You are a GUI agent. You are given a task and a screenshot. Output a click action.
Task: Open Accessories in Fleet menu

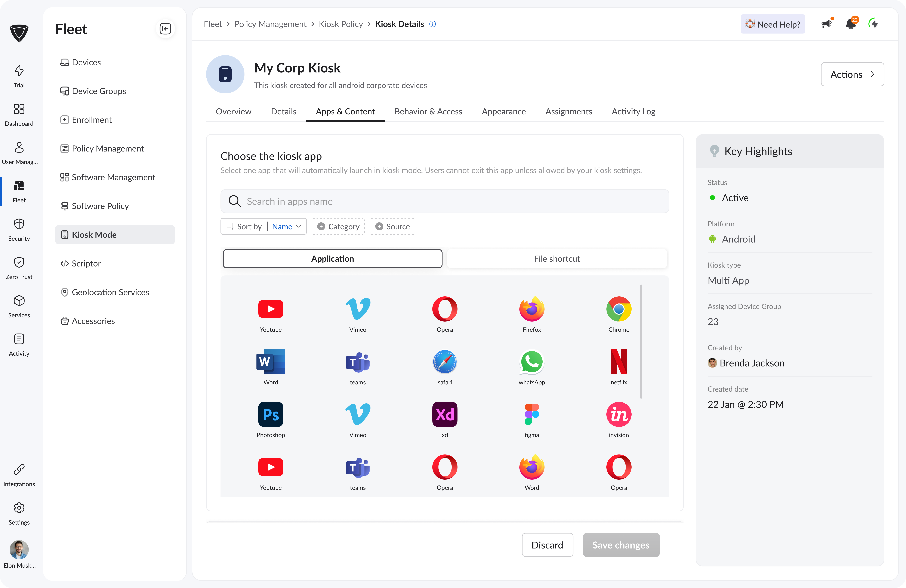click(x=115, y=321)
